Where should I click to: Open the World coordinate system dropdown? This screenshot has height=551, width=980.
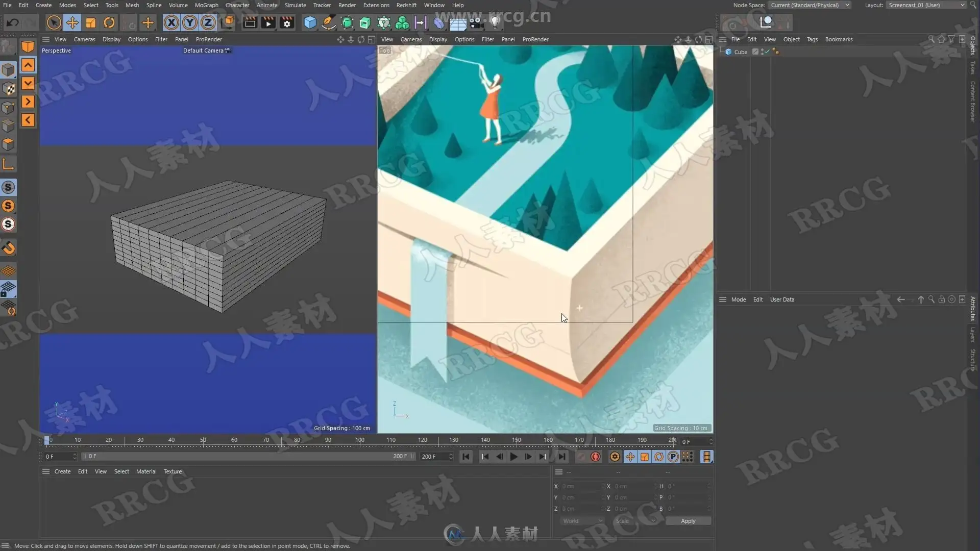tap(582, 521)
